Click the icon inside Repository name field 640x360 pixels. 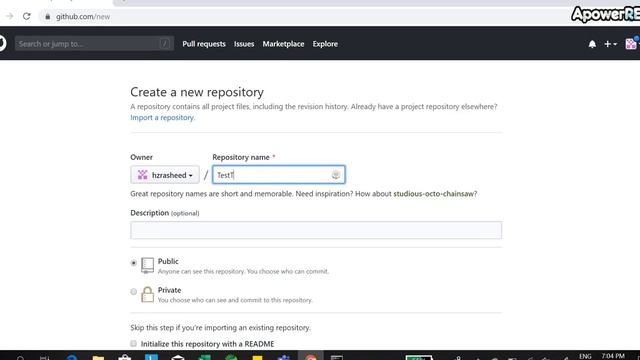(336, 175)
